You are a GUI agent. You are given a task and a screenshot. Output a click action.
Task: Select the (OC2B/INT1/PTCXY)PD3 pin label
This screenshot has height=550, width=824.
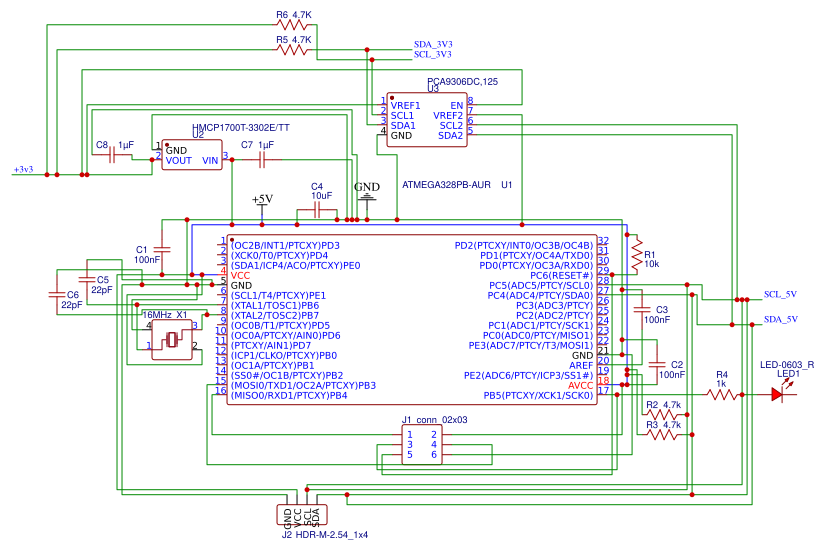(285, 245)
